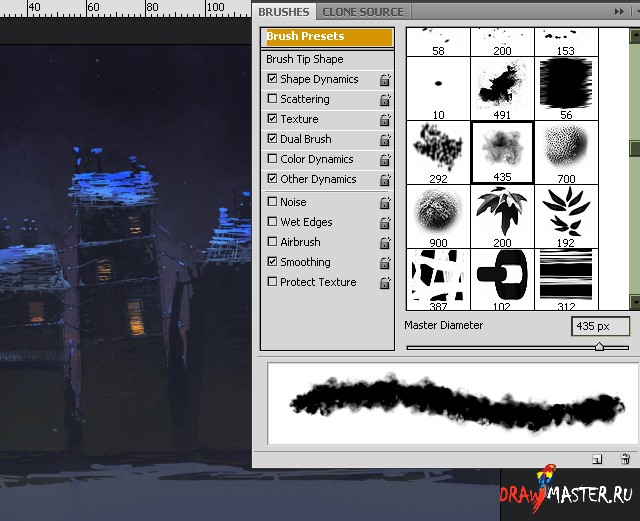Click the lock icon next to Shape Dynamics
Viewport: 640px width, 521px height.
pyautogui.click(x=385, y=80)
